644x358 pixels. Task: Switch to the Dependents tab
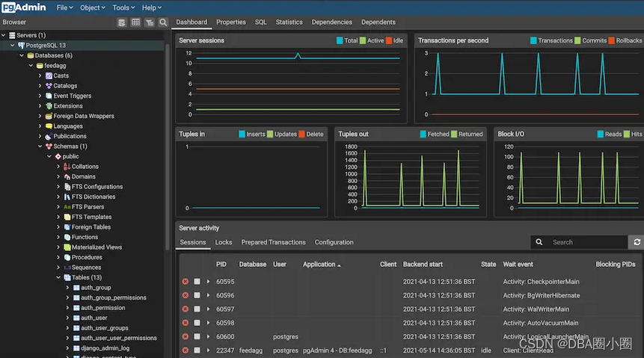point(378,22)
